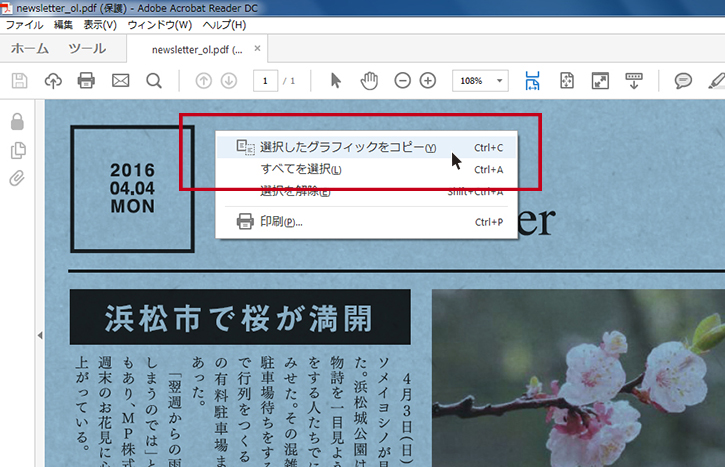The height and width of the screenshot is (467, 725).
Task: Select the hand pan tool
Action: click(369, 80)
